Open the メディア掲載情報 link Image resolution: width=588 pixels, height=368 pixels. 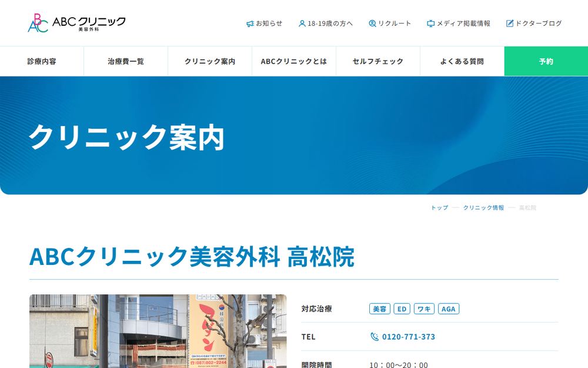[x=459, y=24]
